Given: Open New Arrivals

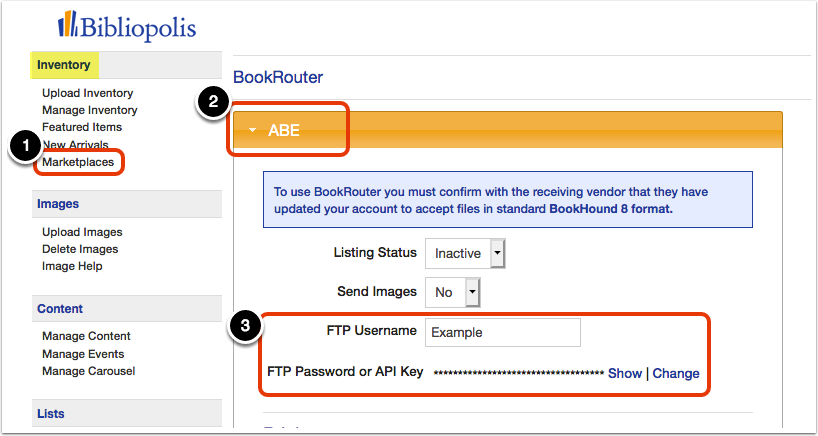Looking at the screenshot, I should click(x=76, y=144).
